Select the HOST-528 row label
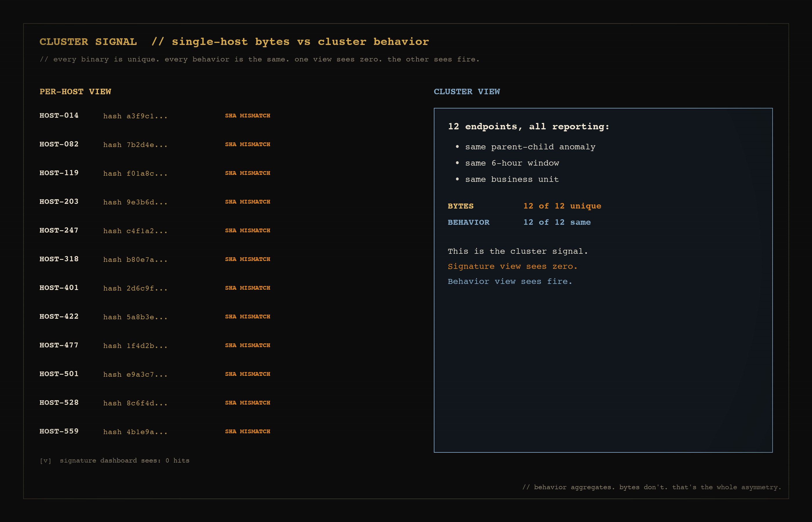The image size is (812, 522). click(x=59, y=403)
